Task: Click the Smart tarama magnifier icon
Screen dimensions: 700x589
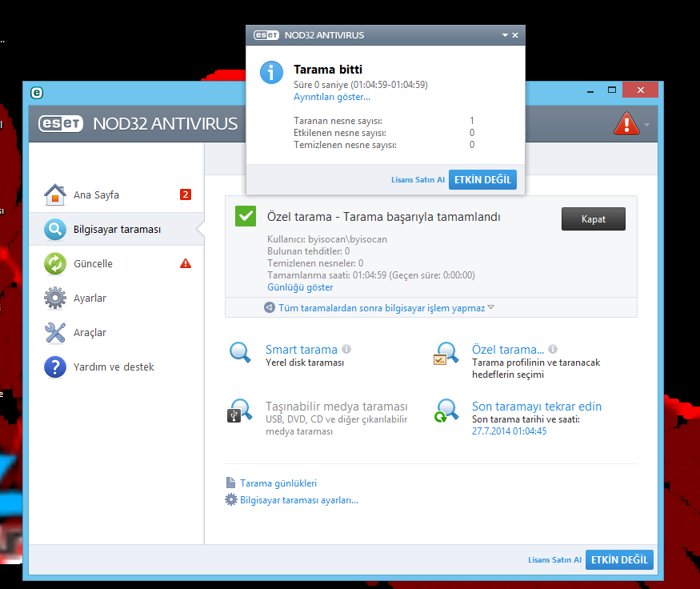Action: click(240, 352)
